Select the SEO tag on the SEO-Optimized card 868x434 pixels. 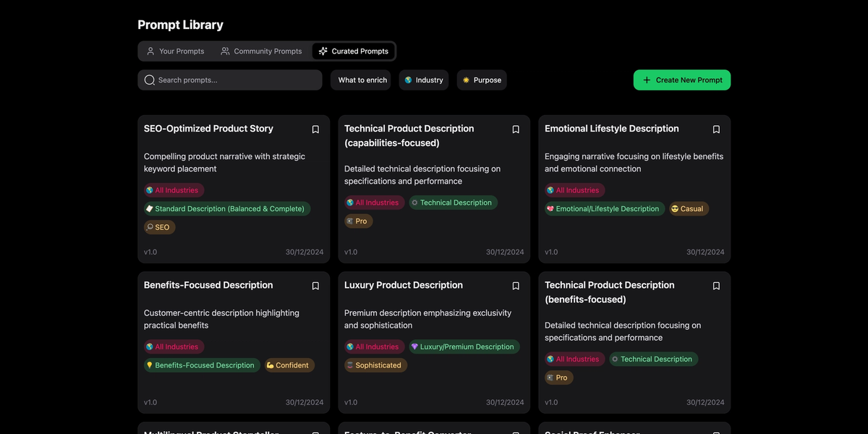point(159,226)
